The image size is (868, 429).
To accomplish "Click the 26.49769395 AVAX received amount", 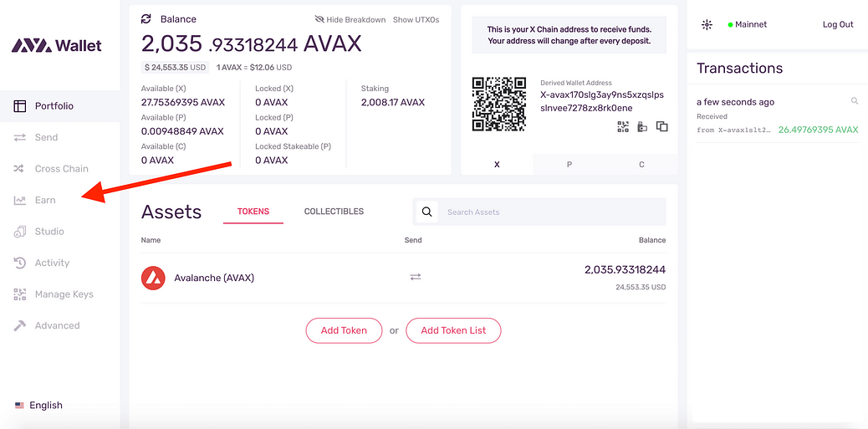I will pos(818,130).
